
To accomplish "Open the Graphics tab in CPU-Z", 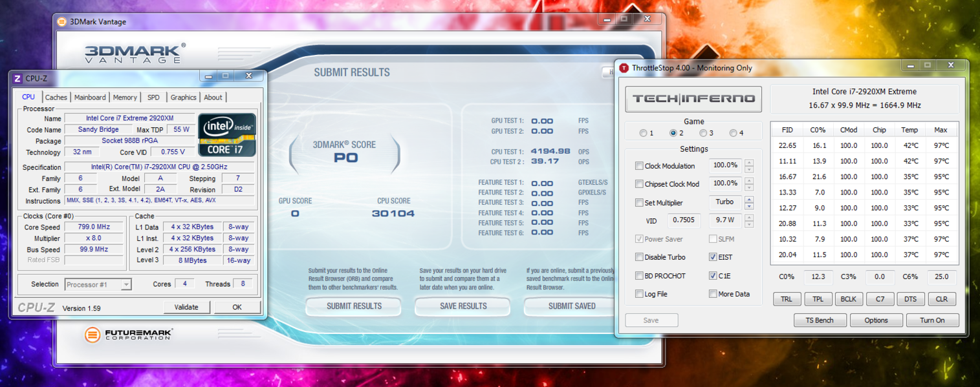I will (184, 98).
